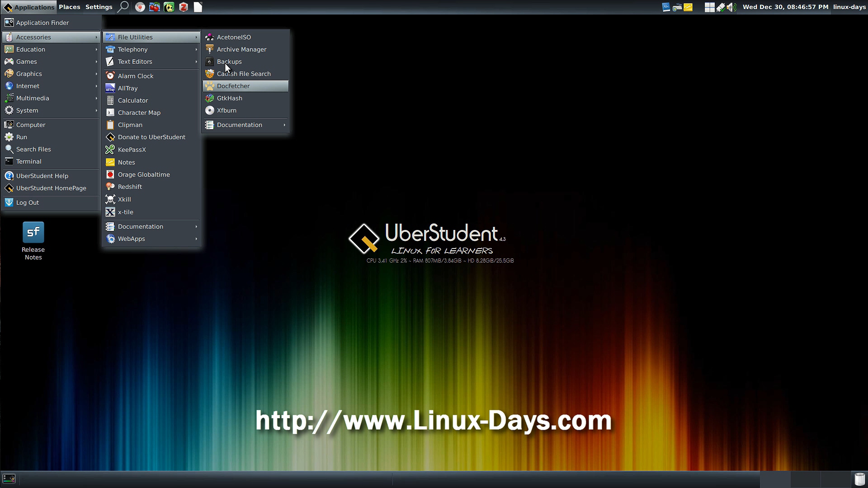868x488 pixels.
Task: Open the Abc dictionary tray icon
Action: 666,7
